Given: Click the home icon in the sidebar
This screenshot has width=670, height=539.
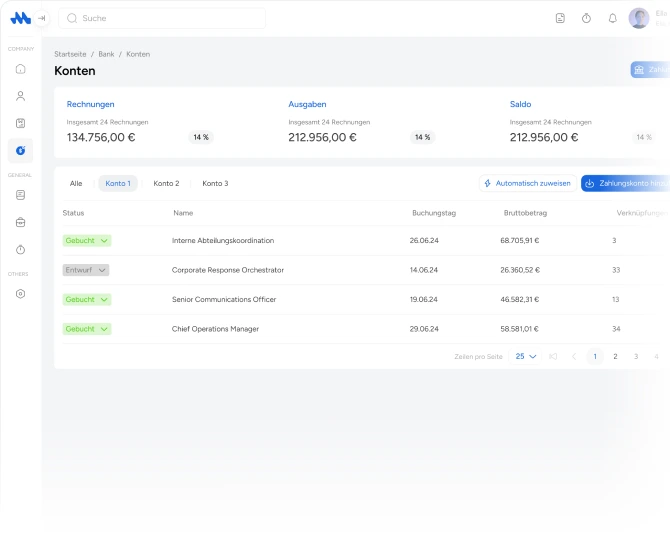Looking at the screenshot, I should point(20,69).
